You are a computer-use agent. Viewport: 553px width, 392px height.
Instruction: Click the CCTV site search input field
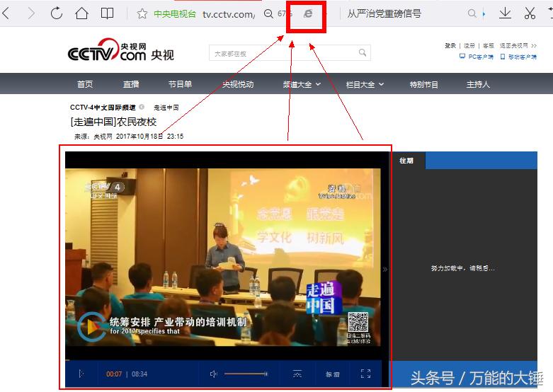click(x=283, y=53)
